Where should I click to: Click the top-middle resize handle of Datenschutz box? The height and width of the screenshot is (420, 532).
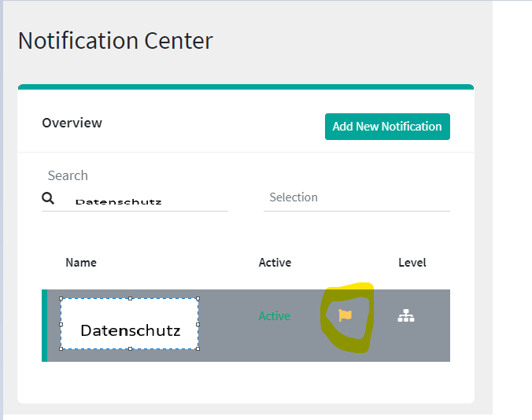(129, 299)
